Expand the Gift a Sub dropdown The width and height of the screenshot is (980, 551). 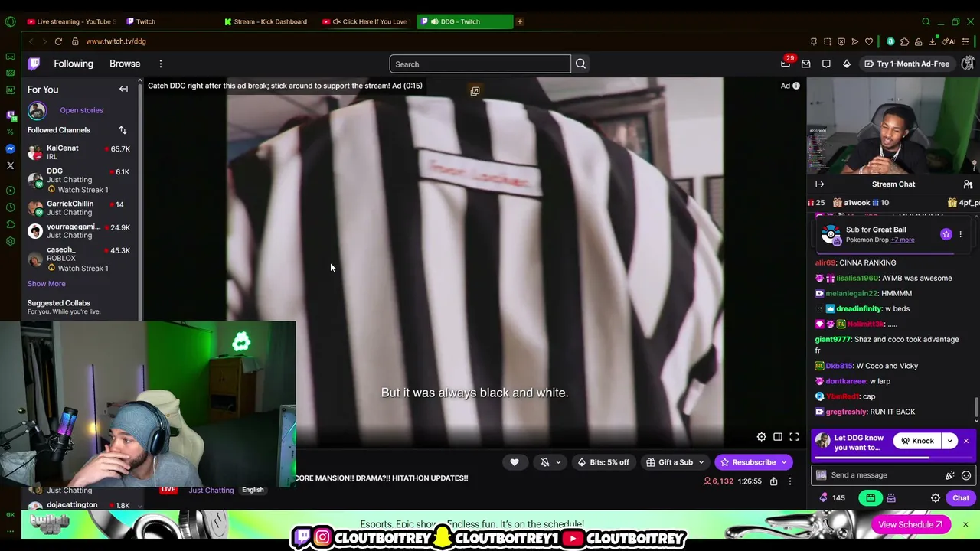[x=701, y=462]
